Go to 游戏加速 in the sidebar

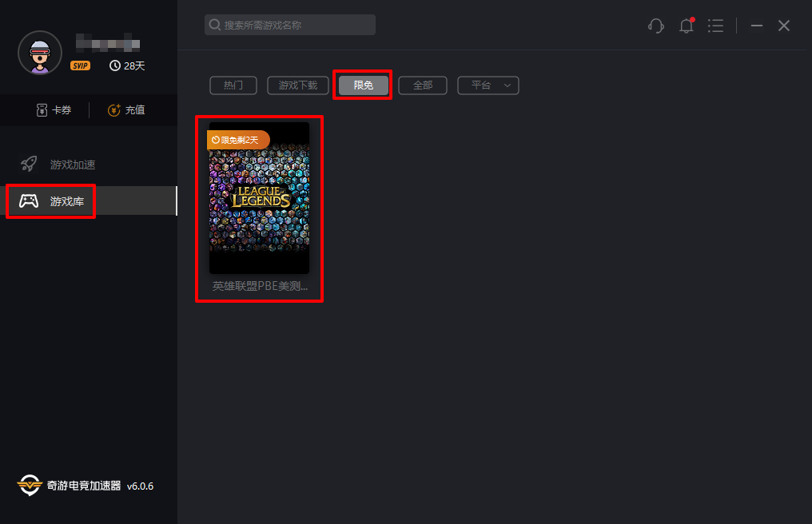(x=72, y=165)
